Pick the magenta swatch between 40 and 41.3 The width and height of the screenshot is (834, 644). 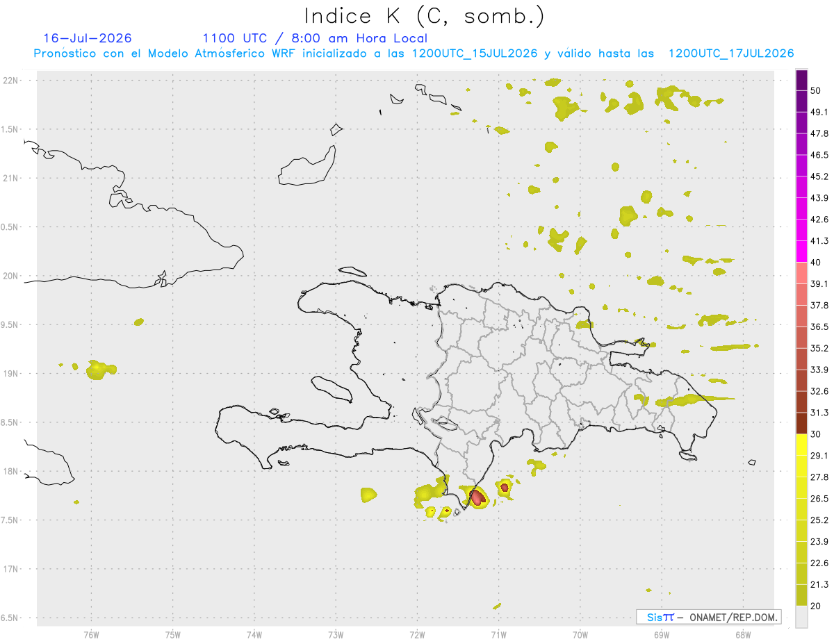coord(801,251)
